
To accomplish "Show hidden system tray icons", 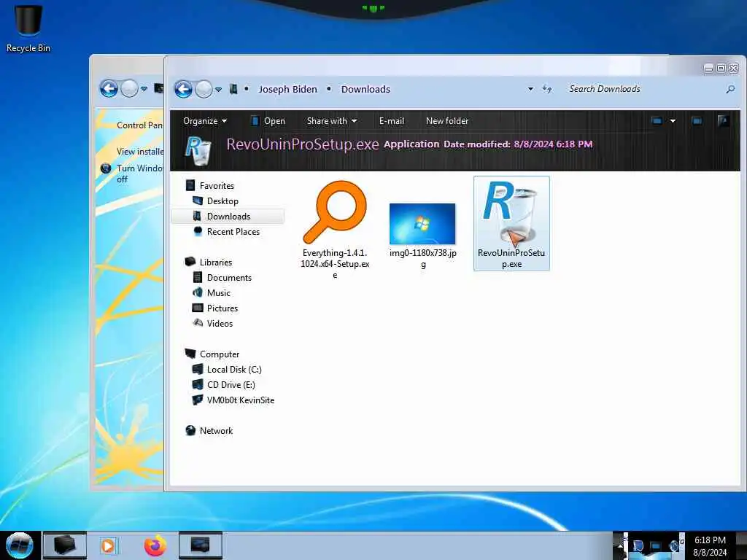I will coord(621,545).
